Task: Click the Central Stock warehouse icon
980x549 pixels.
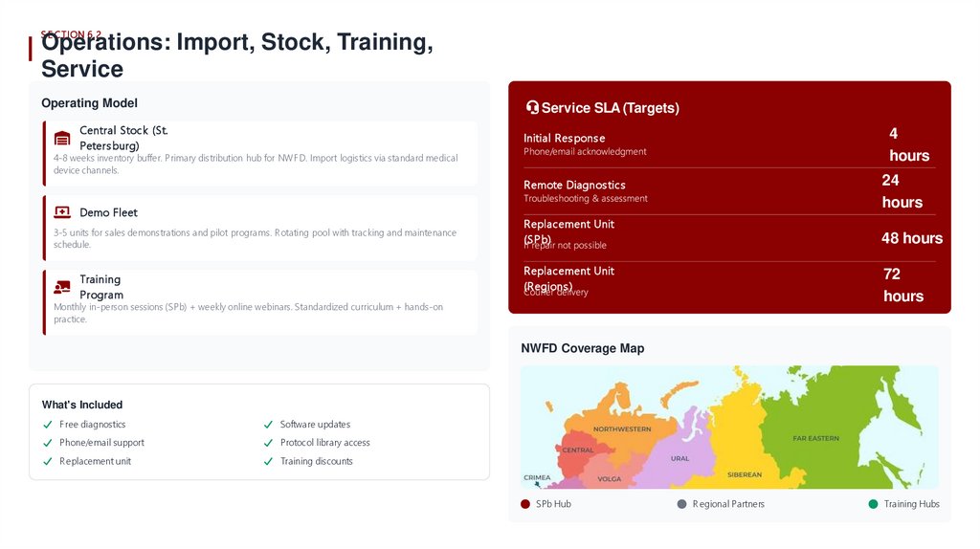Action: click(x=62, y=138)
